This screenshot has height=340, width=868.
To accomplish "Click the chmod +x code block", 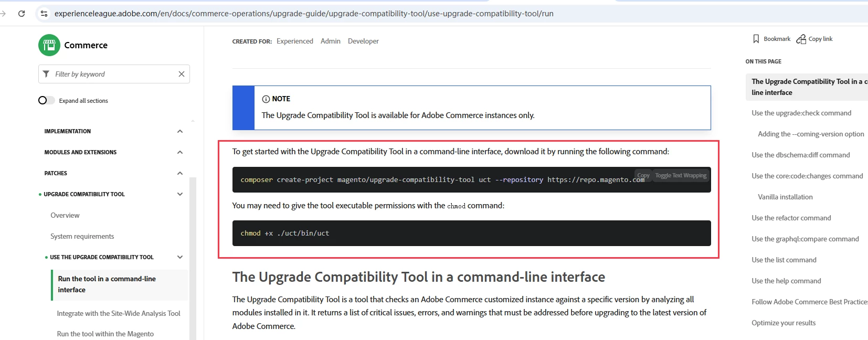I will (472, 233).
